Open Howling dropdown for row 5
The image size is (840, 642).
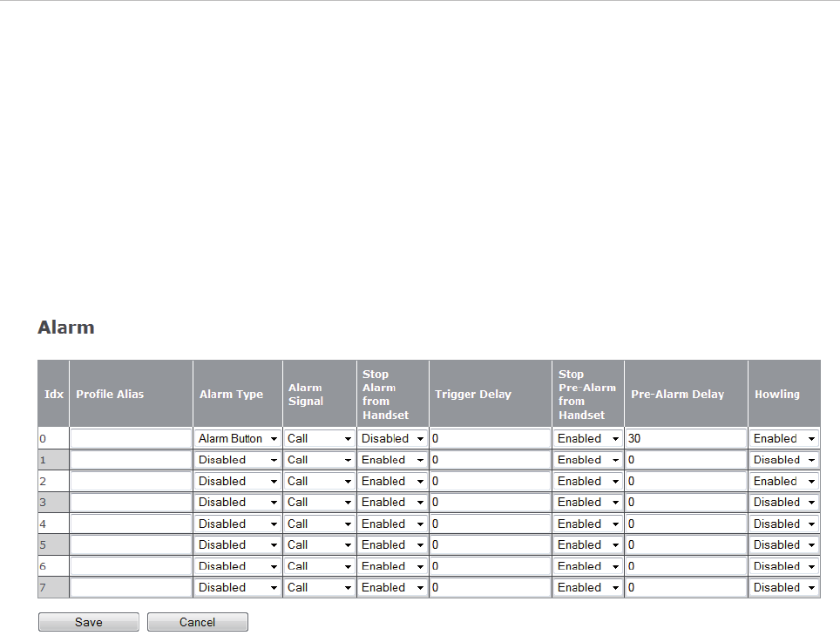784,544
